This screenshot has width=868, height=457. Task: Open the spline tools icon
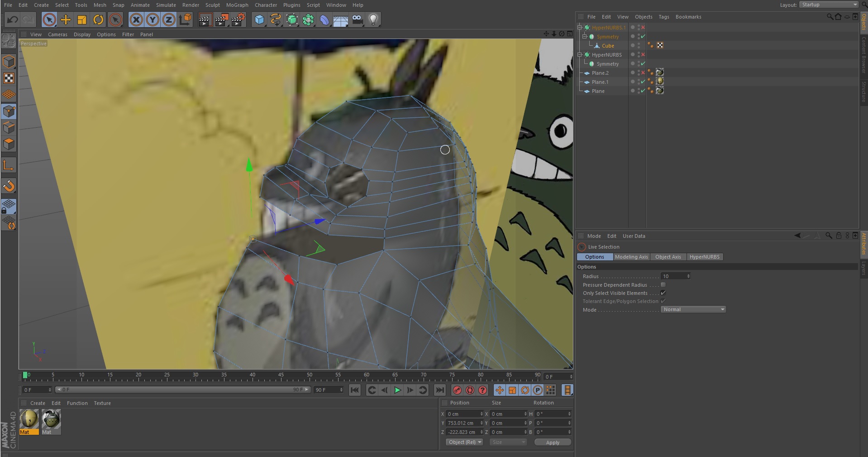pos(276,19)
